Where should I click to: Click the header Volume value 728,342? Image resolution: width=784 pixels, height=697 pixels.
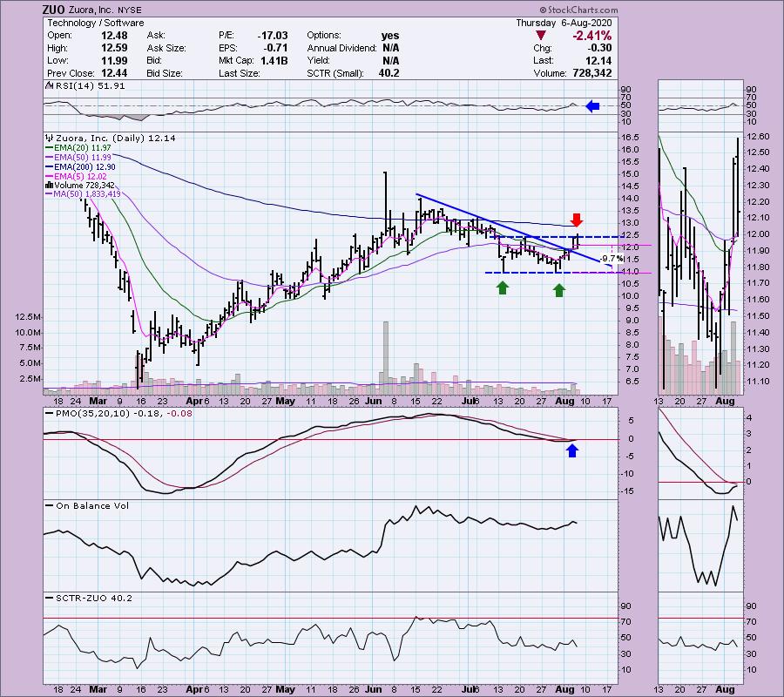591,73
